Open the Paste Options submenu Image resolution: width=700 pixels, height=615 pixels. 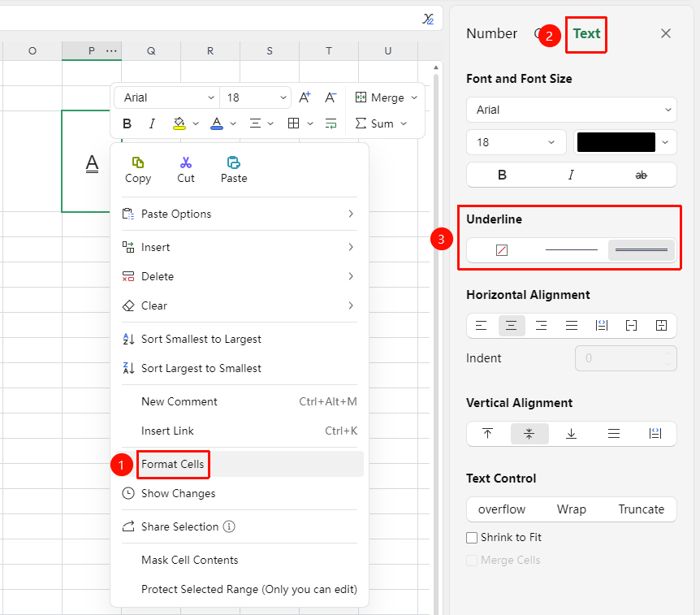click(240, 214)
